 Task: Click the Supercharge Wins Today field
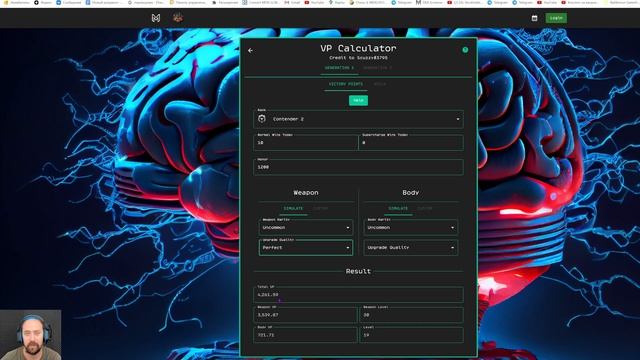point(411,142)
